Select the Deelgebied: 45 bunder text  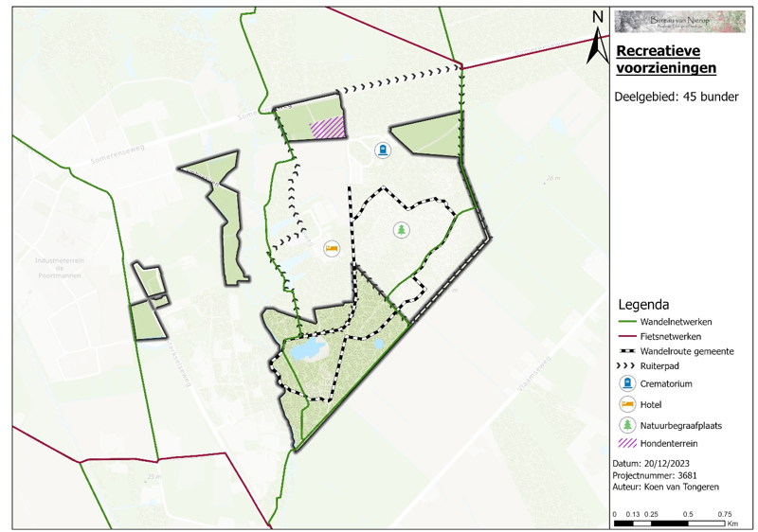677,96
